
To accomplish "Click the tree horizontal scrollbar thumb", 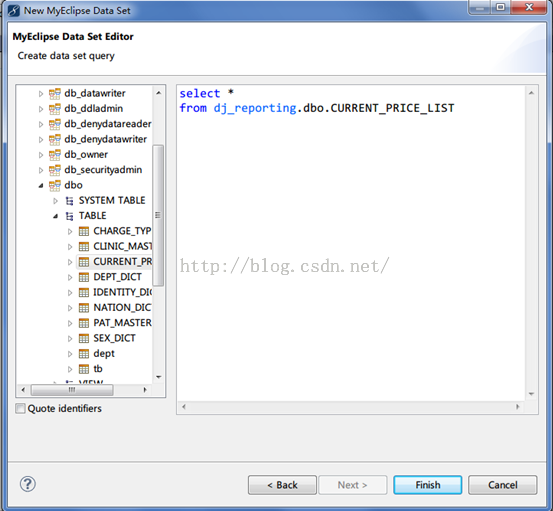I will point(72,390).
